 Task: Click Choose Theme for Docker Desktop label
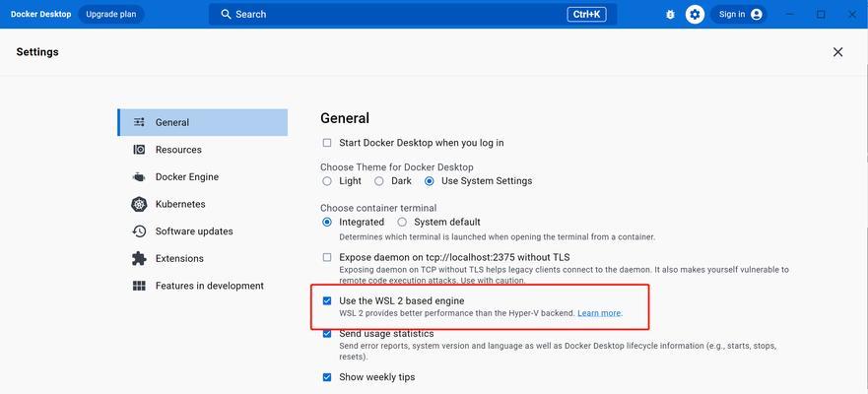click(x=397, y=167)
